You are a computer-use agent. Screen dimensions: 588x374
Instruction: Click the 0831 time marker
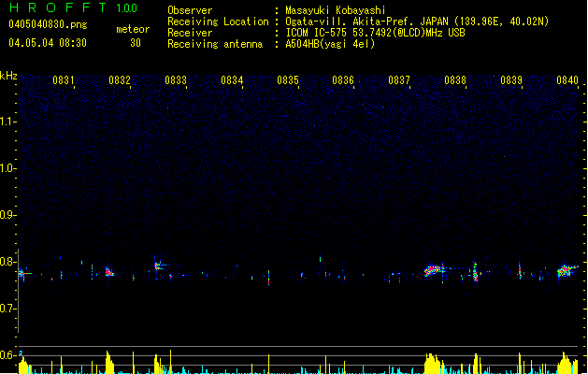tap(63, 80)
